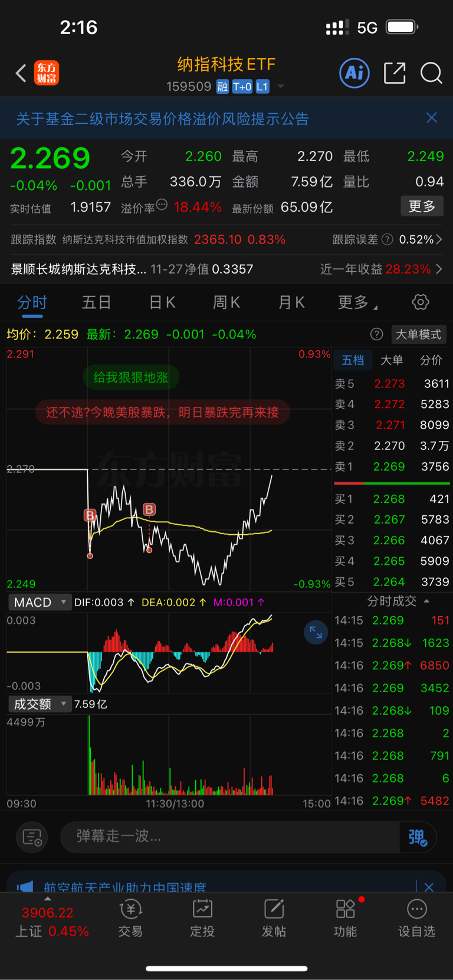Viewport: 453px width, 980px height.
Task: Open 近一年收益 28.23% chevron
Action: coord(439,269)
